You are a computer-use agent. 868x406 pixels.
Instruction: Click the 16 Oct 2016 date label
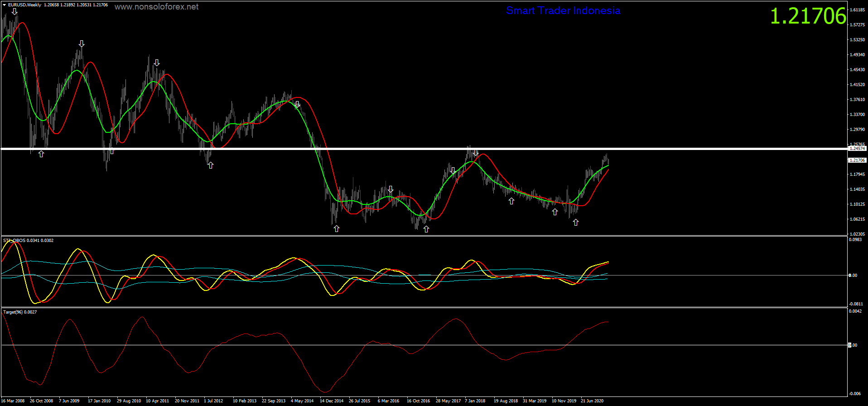tap(418, 401)
